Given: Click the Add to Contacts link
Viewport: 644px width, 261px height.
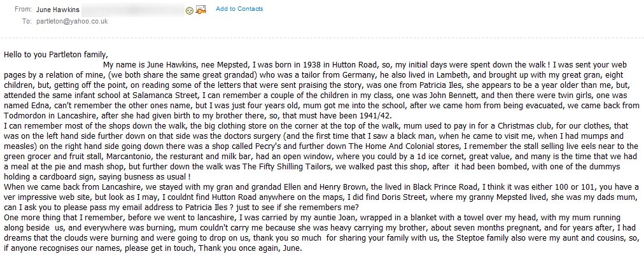Looking at the screenshot, I should point(239,9).
